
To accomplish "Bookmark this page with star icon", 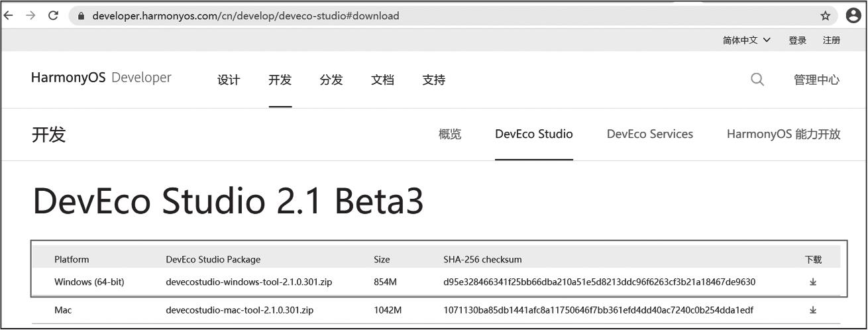I will pyautogui.click(x=825, y=16).
